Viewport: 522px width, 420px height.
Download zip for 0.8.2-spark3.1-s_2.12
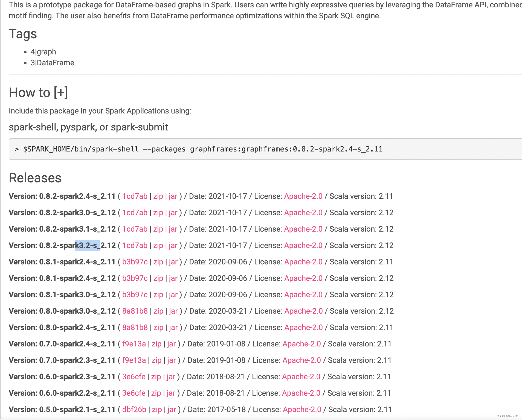[158, 229]
